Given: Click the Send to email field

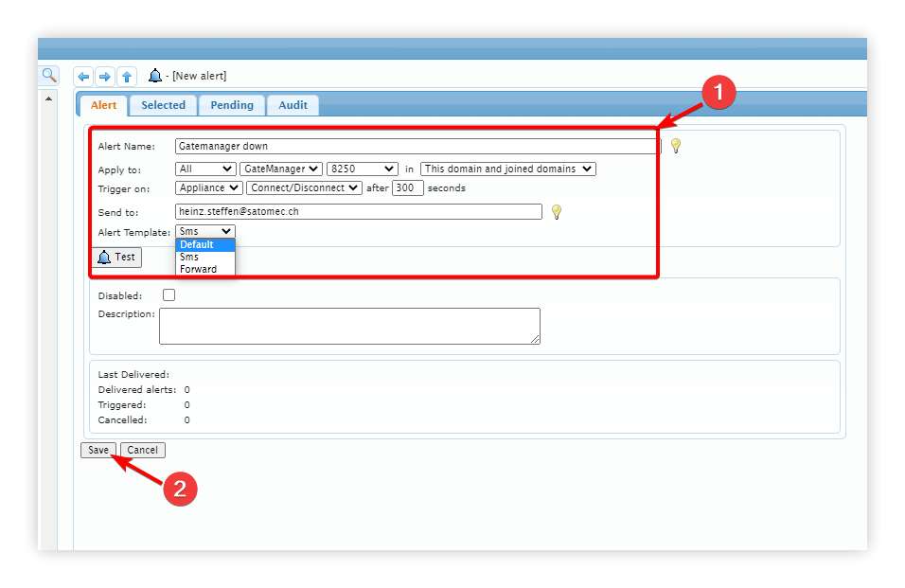Looking at the screenshot, I should tap(359, 212).
